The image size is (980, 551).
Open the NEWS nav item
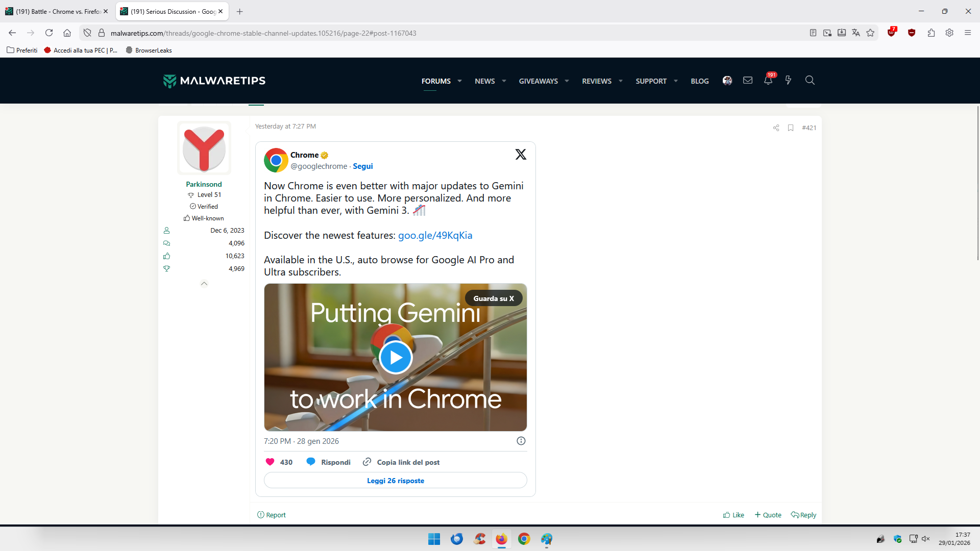[485, 81]
